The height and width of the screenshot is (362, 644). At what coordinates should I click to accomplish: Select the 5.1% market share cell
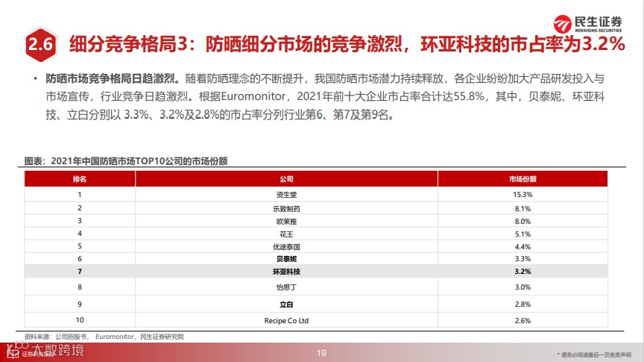coord(523,234)
